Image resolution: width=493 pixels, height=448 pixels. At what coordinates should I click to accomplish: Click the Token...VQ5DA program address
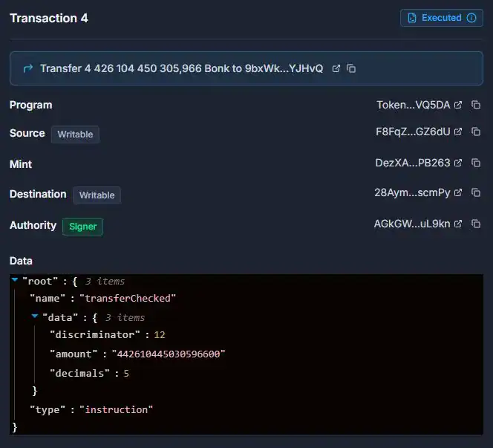coord(413,105)
